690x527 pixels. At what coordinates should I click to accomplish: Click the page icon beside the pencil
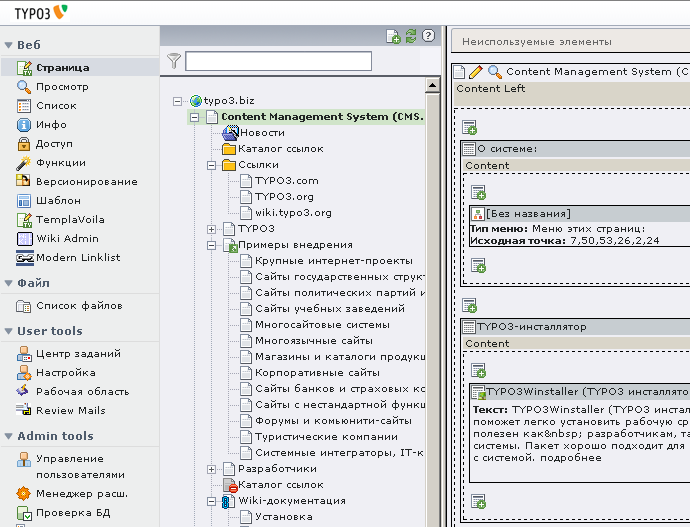[x=459, y=72]
